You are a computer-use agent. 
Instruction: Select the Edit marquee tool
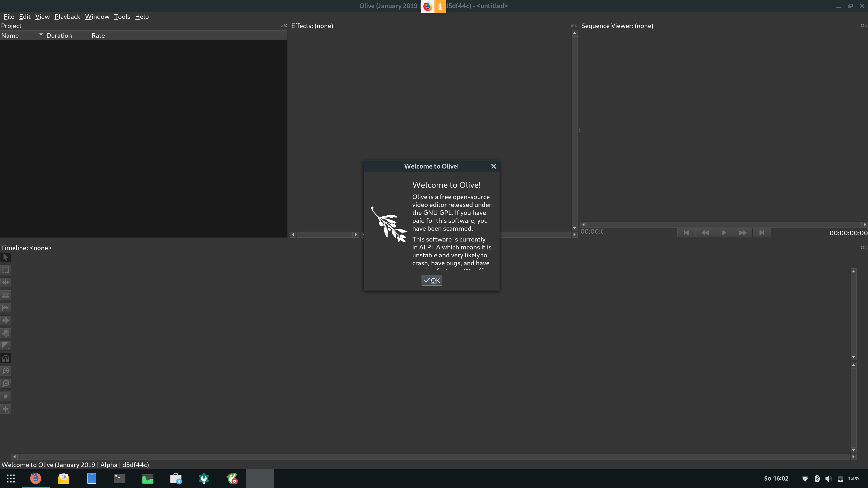point(6,270)
